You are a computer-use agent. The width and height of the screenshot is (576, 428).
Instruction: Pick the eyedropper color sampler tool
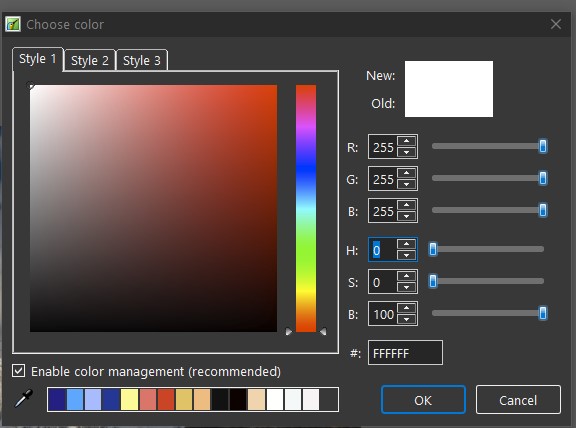click(24, 399)
